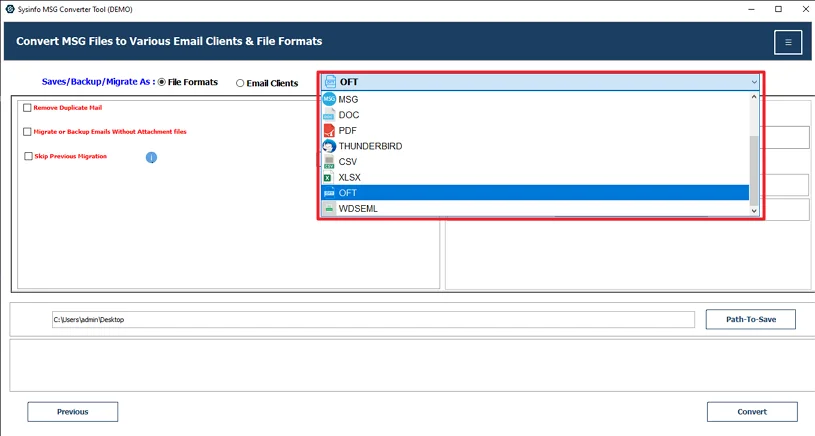Click the dropdown list scroll up arrow

[754, 97]
